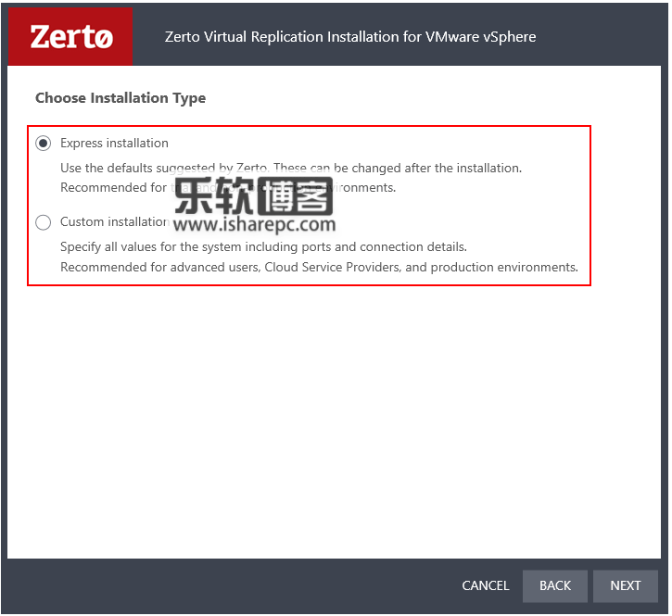Select the Express installation radio button

[x=44, y=143]
